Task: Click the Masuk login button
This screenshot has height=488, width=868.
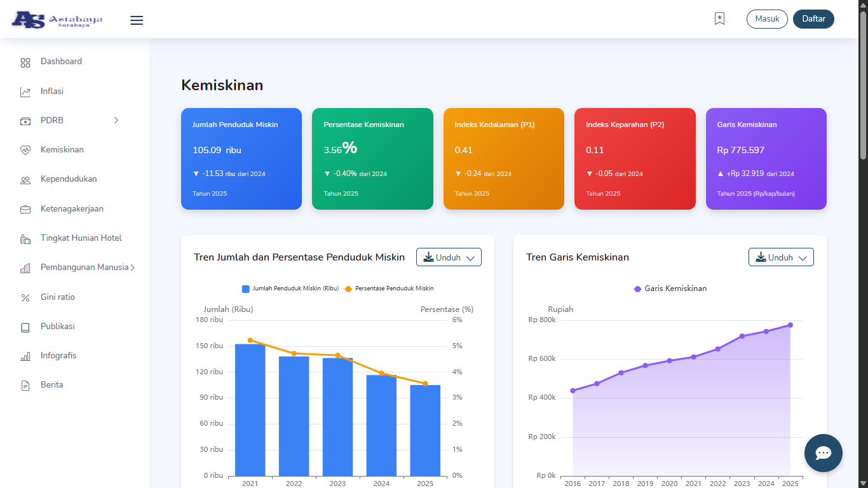Action: click(767, 19)
